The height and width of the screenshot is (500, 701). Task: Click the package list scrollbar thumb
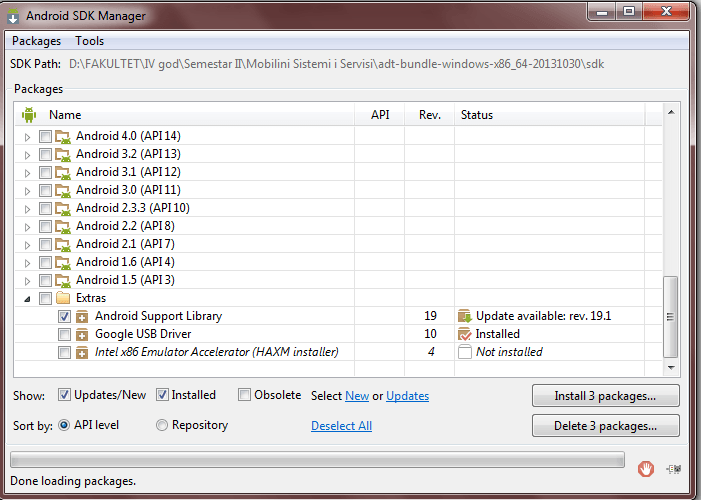click(670, 317)
